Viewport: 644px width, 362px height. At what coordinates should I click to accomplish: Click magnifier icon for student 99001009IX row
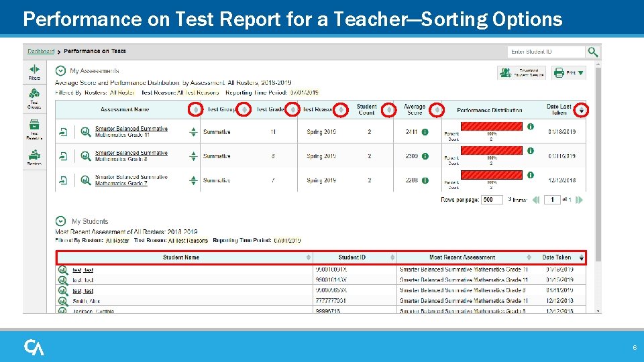click(x=63, y=270)
